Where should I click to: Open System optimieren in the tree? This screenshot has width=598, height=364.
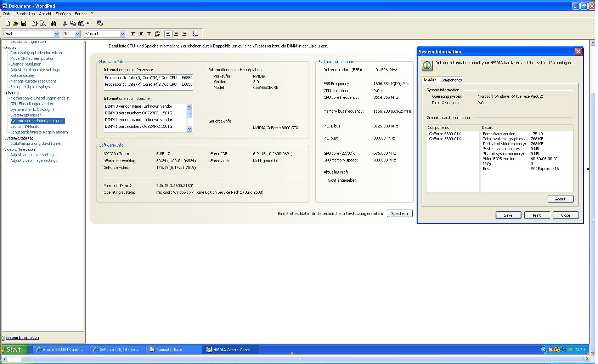click(x=26, y=115)
